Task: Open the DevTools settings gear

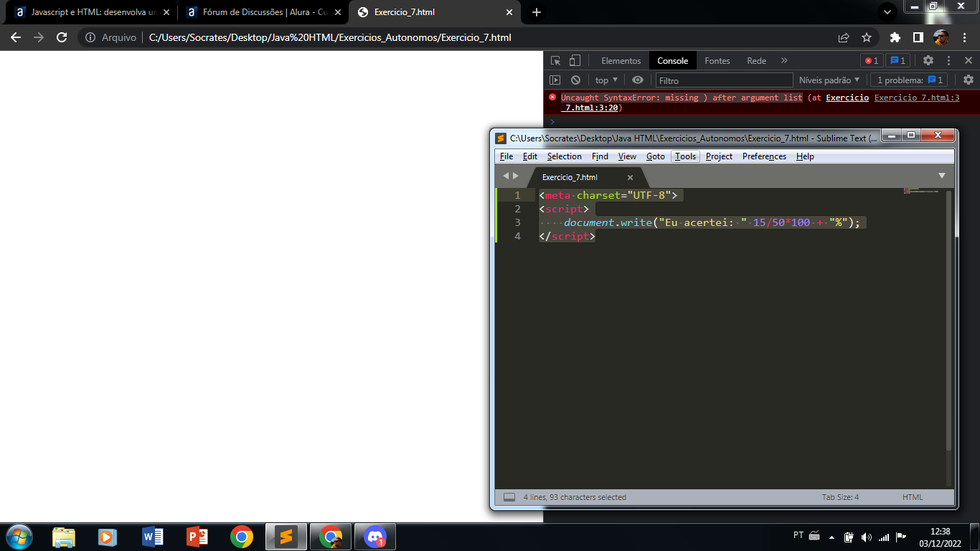Action: click(x=928, y=61)
